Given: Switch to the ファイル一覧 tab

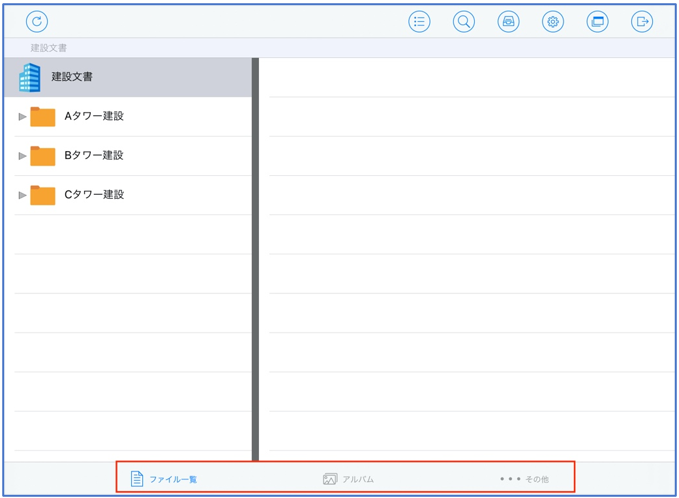Looking at the screenshot, I should (164, 479).
